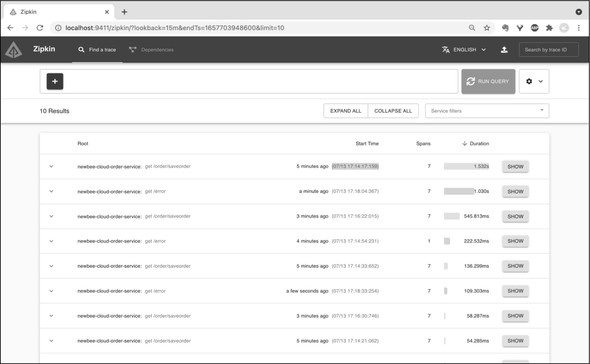The height and width of the screenshot is (364, 590).
Task: Click the browser profile avatar
Action: click(x=564, y=28)
